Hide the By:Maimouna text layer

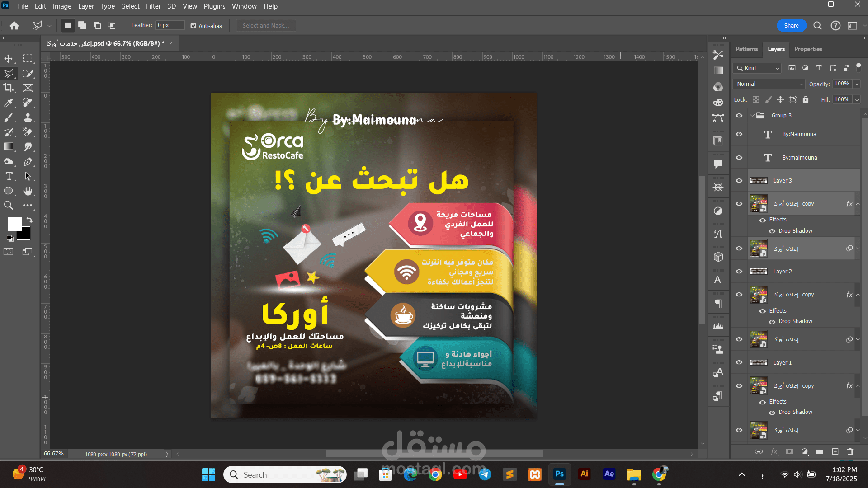tap(739, 134)
